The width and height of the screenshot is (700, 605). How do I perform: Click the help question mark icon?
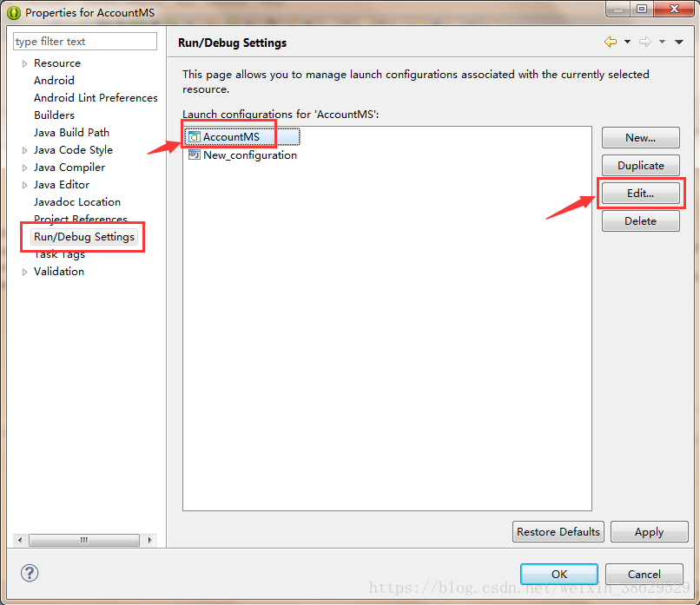pos(30,574)
